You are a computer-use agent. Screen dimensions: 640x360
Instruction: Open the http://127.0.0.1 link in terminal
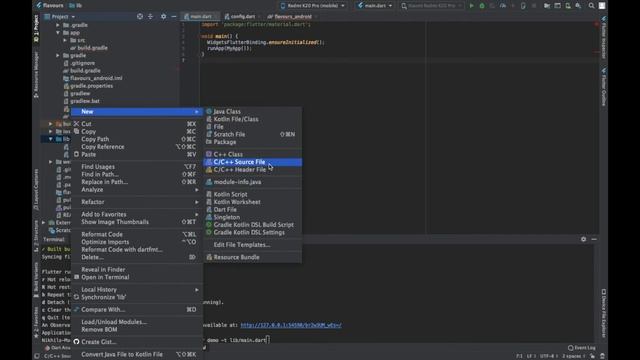[x=291, y=325]
